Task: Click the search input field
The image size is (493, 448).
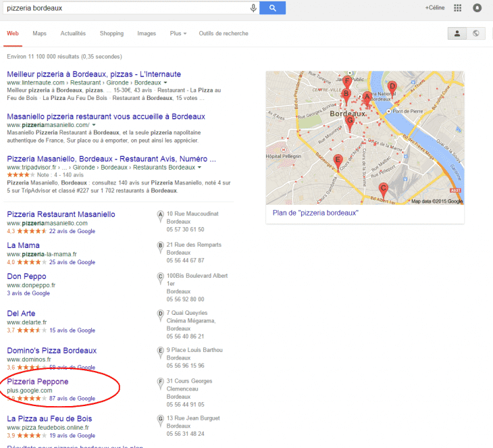Action: [125, 8]
